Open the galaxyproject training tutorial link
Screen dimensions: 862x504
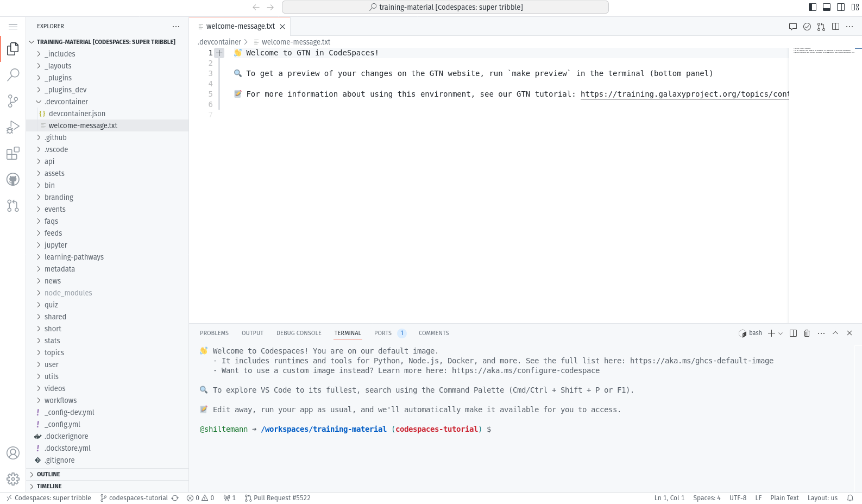[685, 94]
